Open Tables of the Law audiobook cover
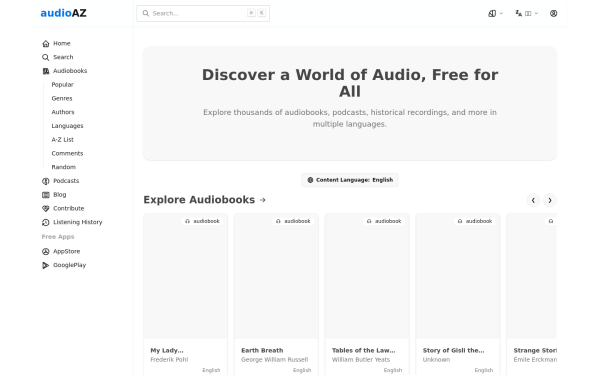The image size is (600, 375). pyautogui.click(x=367, y=276)
